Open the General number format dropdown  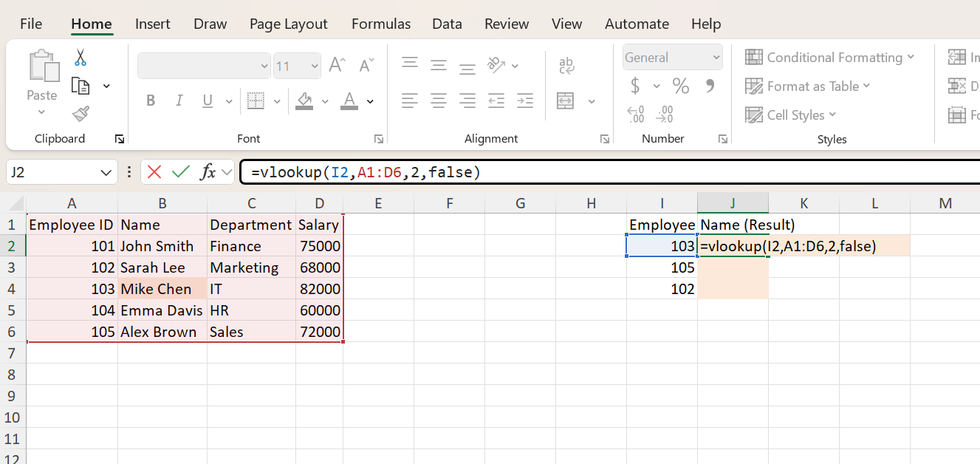coord(672,57)
